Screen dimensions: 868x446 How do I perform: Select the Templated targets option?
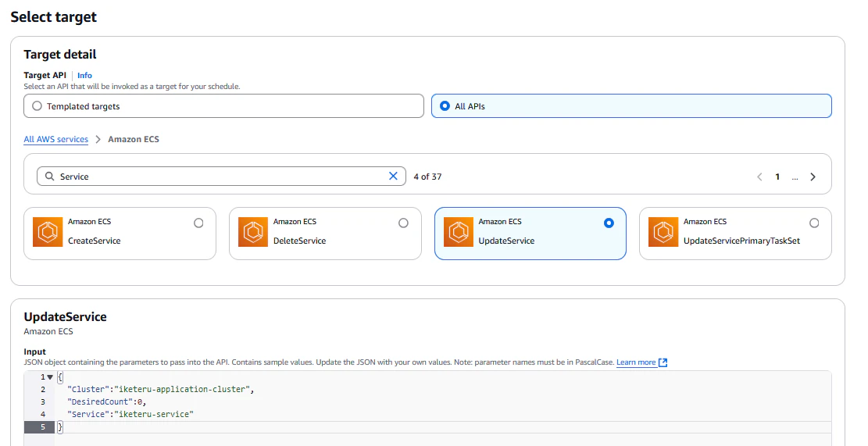coord(223,105)
